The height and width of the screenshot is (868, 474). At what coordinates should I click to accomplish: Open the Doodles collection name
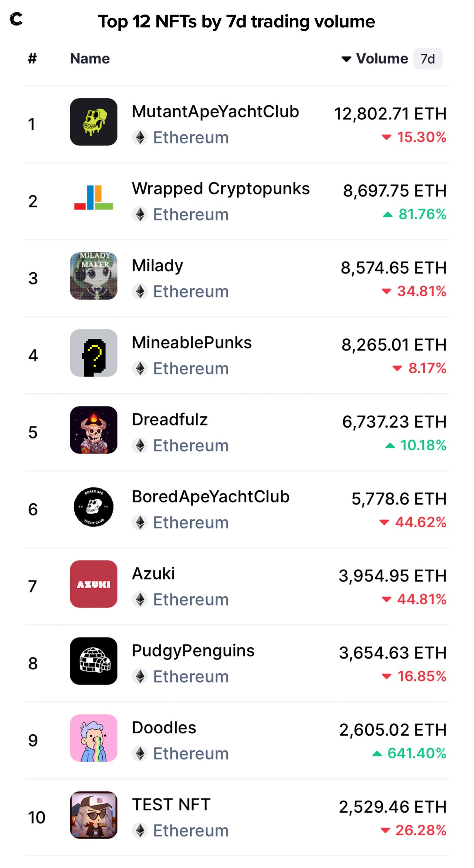164,728
